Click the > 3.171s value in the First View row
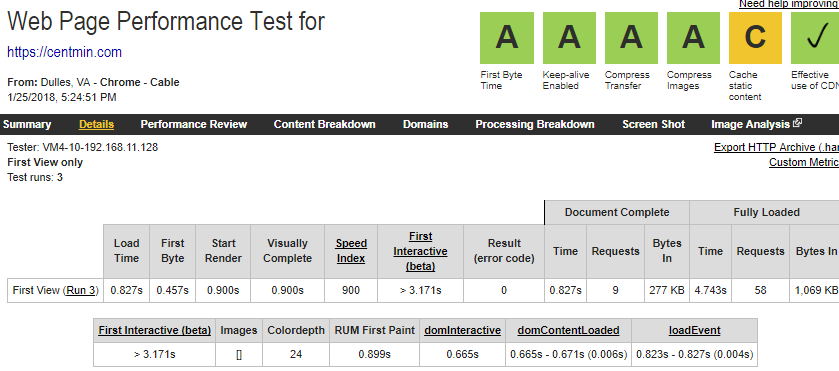 coord(420,291)
